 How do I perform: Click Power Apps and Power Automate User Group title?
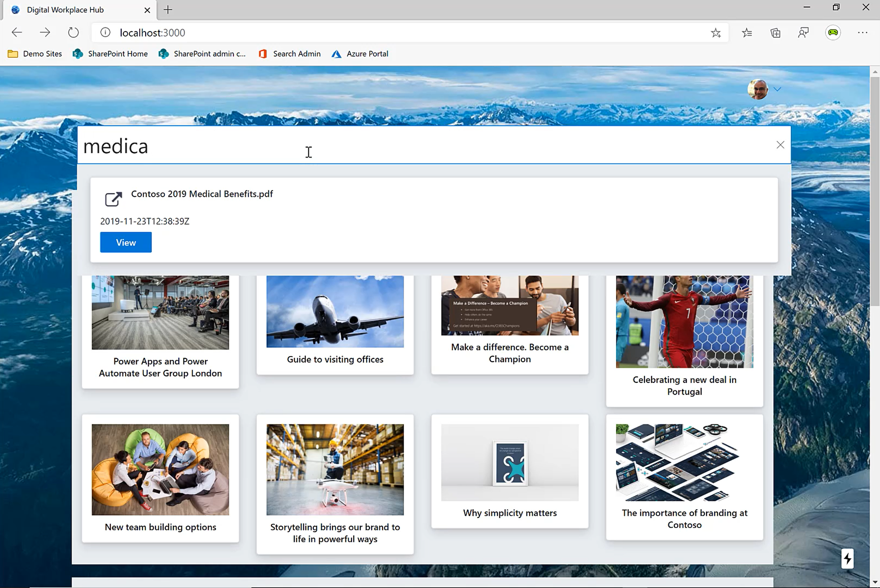160,367
